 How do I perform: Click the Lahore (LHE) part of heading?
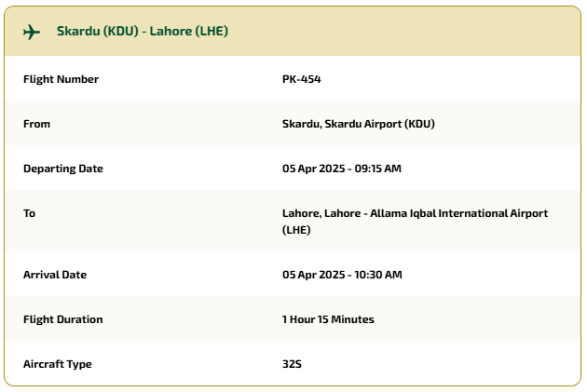(188, 31)
